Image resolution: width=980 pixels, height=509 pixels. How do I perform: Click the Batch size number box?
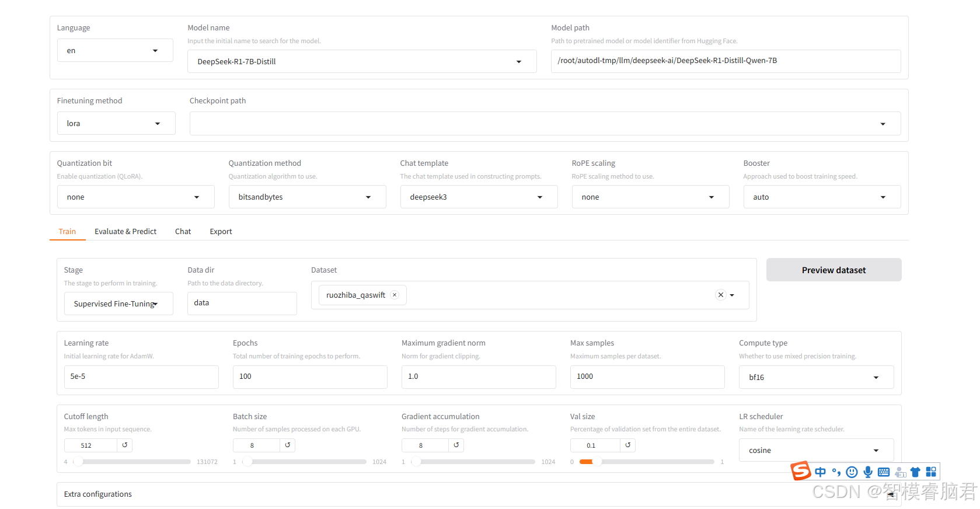point(257,445)
